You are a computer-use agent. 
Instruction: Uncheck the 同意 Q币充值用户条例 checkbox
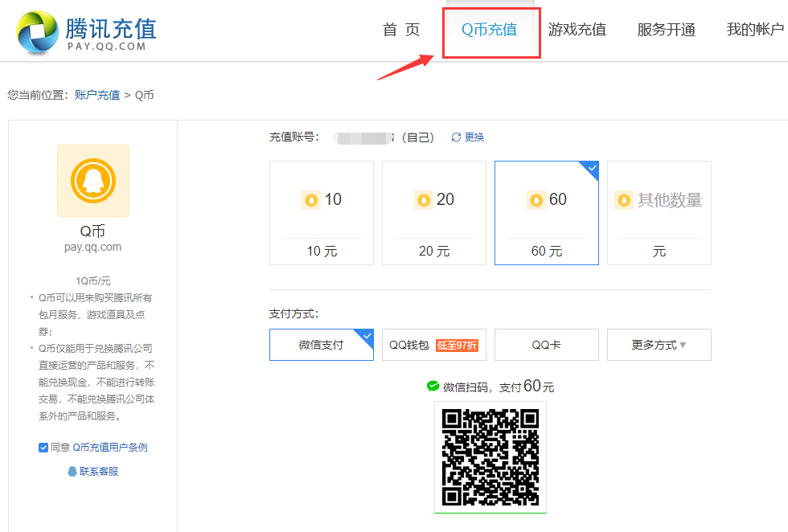tap(43, 448)
